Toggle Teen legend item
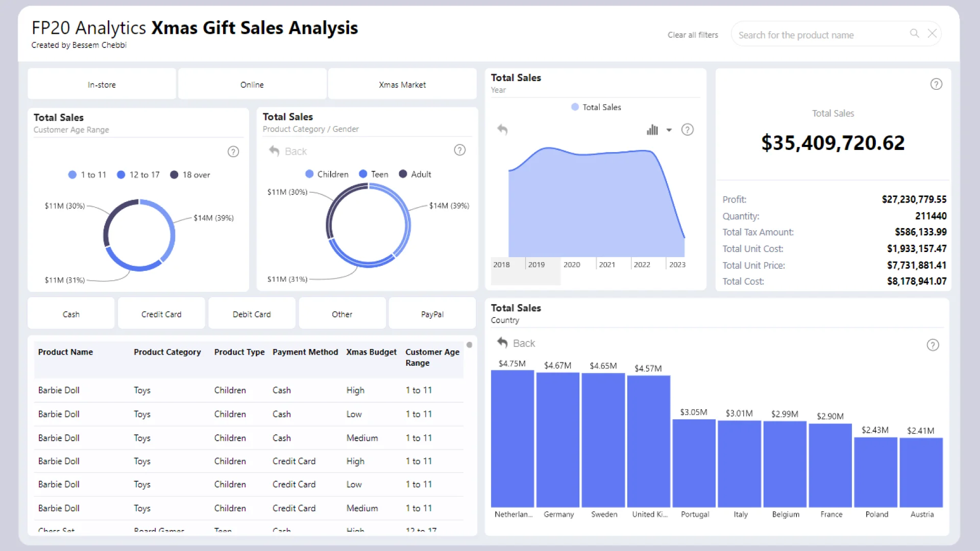The width and height of the screenshot is (980, 551). [374, 174]
